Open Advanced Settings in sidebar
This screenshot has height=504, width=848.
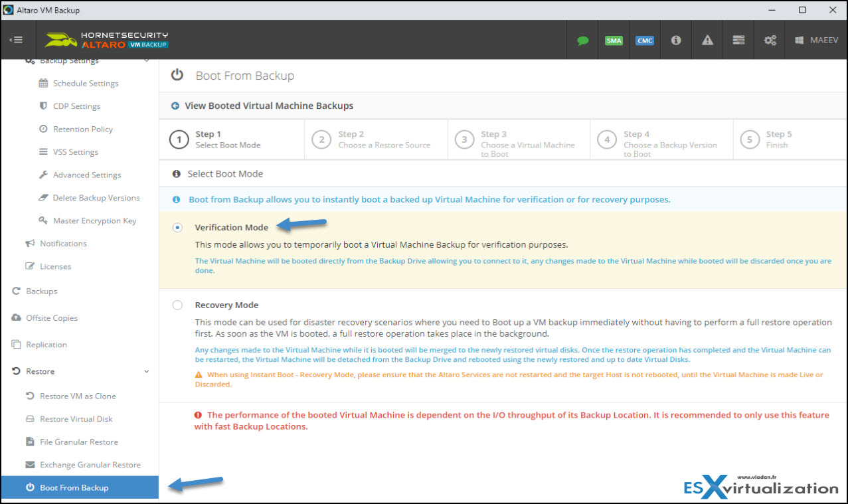[87, 175]
